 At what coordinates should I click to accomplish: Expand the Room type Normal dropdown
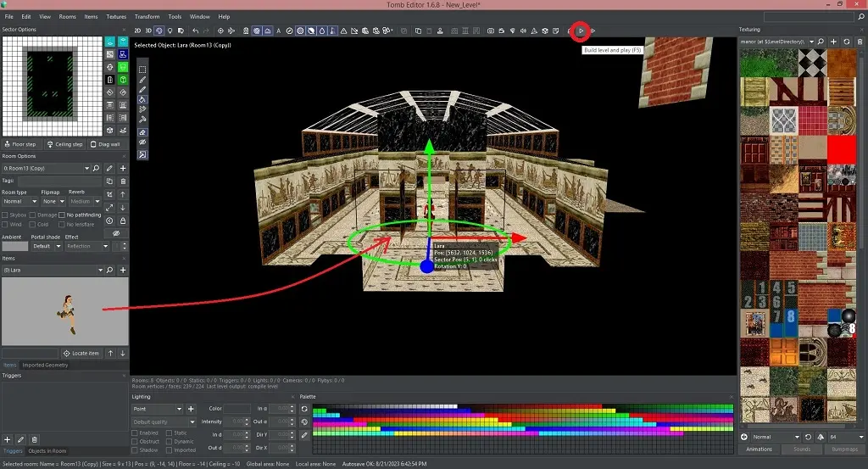tap(34, 202)
